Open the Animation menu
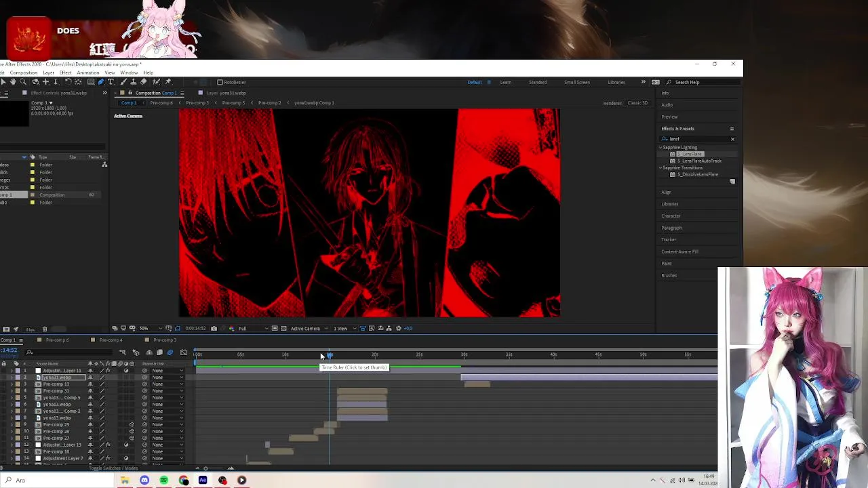The image size is (868, 488). pos(88,73)
